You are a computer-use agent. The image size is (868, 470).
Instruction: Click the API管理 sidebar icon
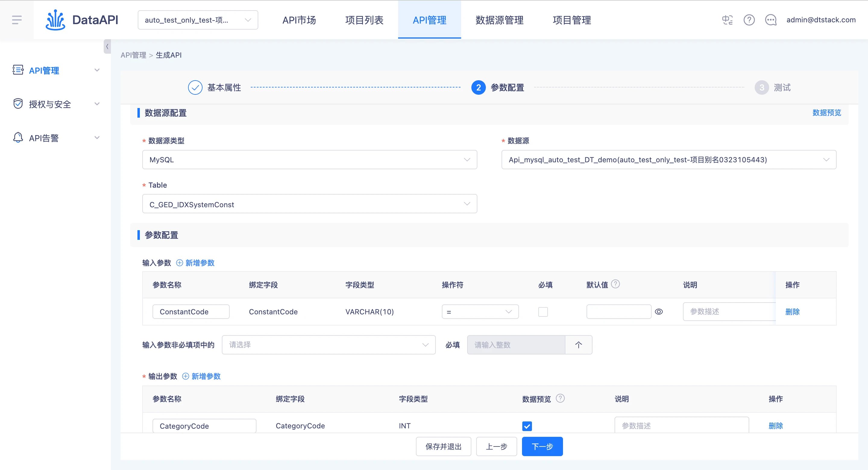[x=18, y=70]
